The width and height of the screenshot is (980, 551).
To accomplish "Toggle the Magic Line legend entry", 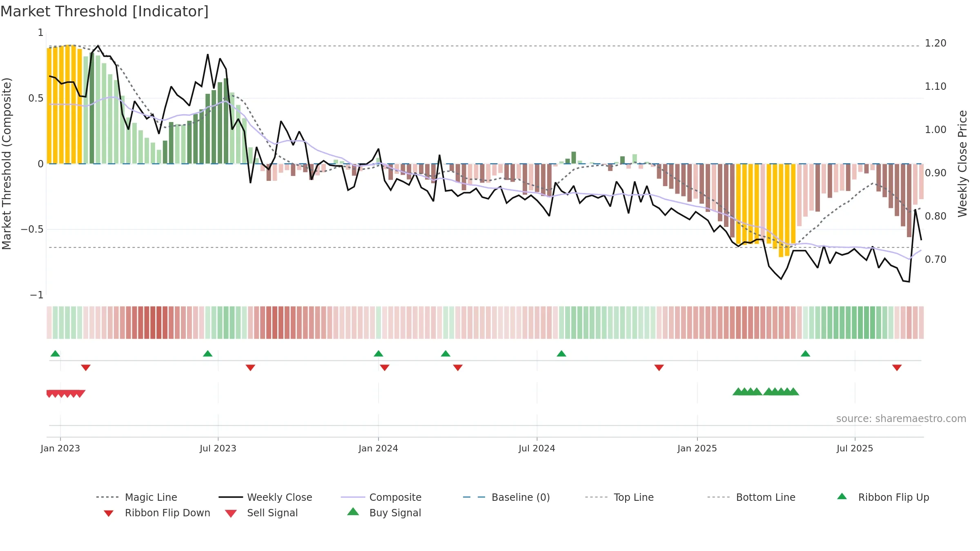I will click(x=137, y=497).
